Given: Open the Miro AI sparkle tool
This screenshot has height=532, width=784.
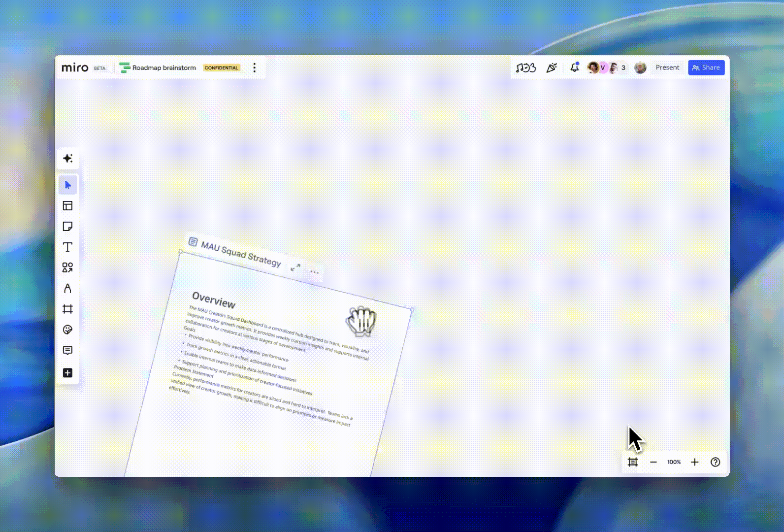Looking at the screenshot, I should click(x=67, y=159).
